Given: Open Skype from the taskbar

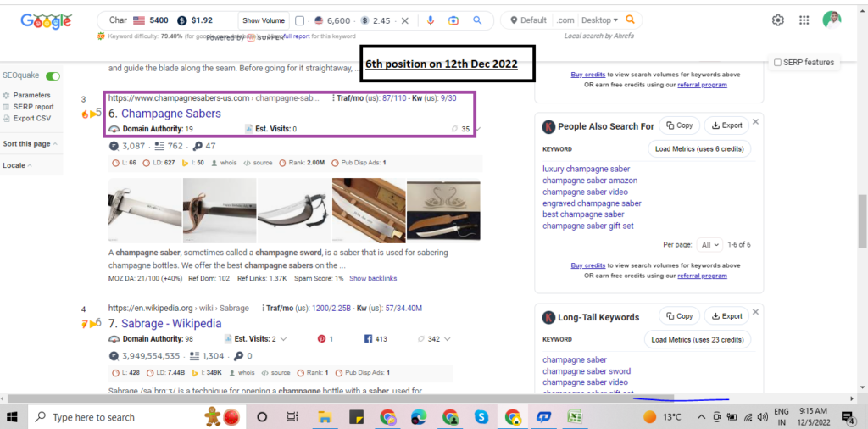Looking at the screenshot, I should point(481,417).
